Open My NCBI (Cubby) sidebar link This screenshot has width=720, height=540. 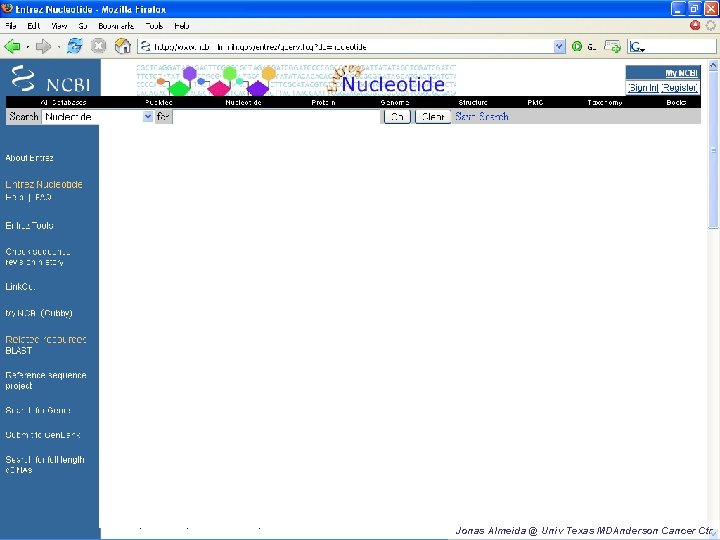point(39,313)
